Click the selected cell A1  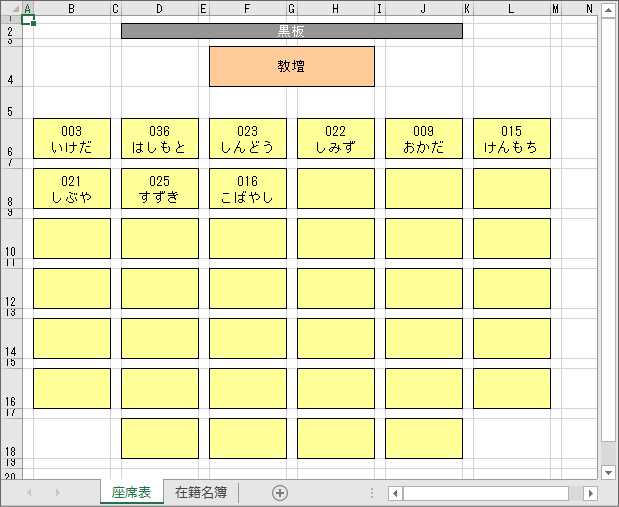[x=28, y=19]
